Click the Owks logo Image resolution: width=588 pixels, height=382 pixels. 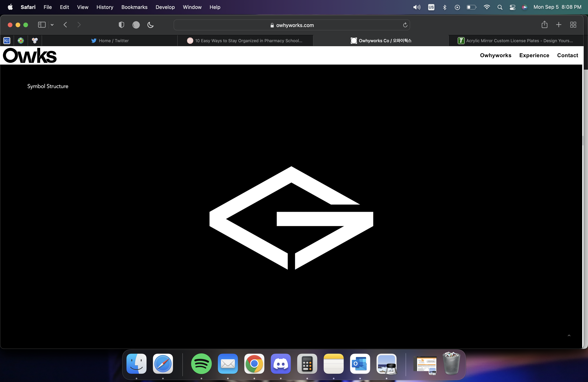[30, 55]
